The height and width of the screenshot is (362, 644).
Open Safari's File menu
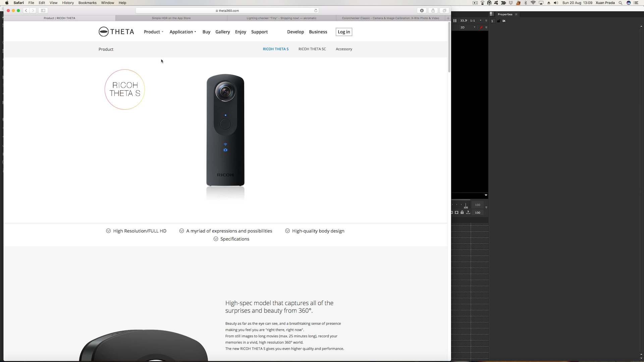click(31, 3)
